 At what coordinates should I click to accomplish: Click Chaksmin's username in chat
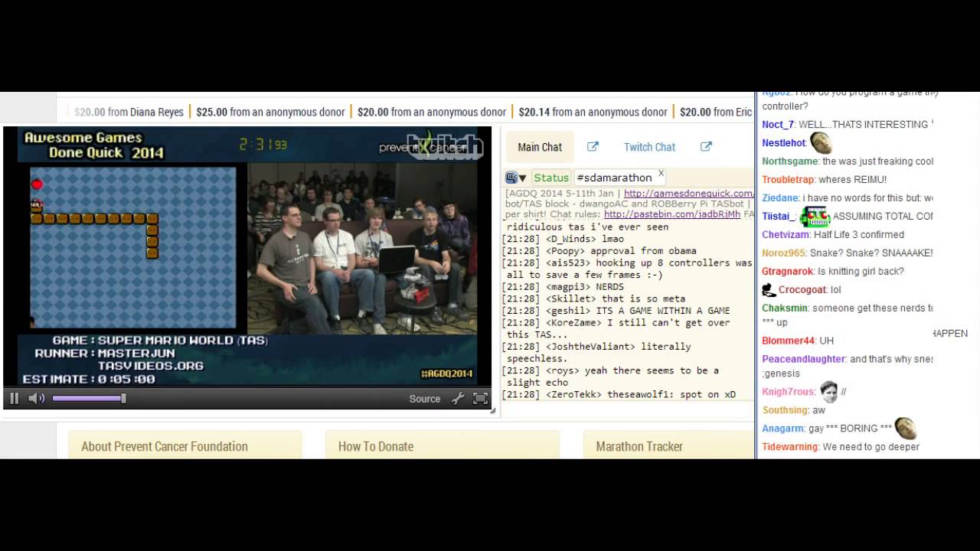(x=785, y=308)
